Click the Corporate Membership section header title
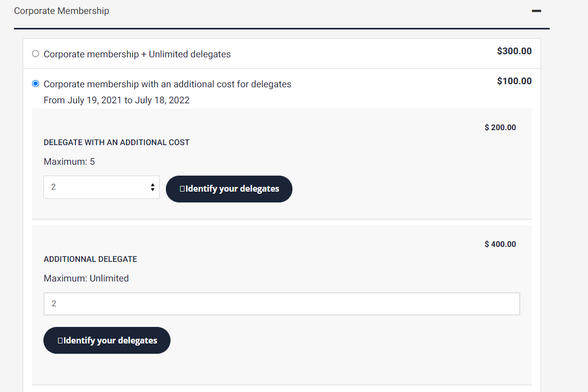 click(x=61, y=11)
